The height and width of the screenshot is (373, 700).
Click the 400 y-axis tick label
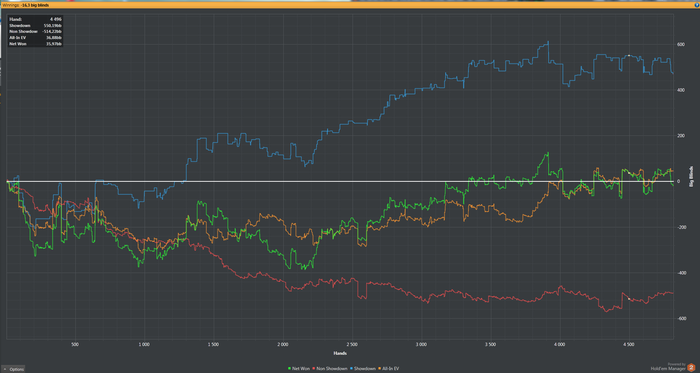pyautogui.click(x=681, y=90)
